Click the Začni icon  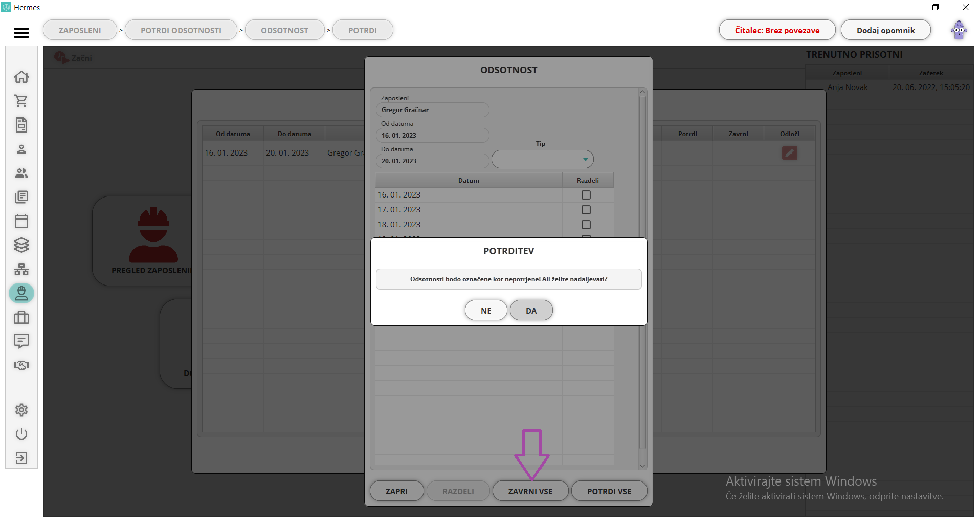[x=61, y=58]
